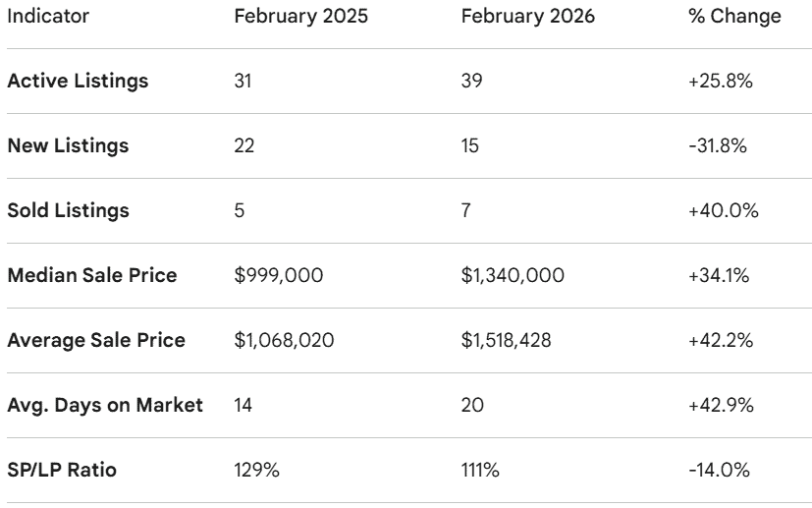
Task: Click the SP/LP Ratio row label
Action: click(x=62, y=470)
